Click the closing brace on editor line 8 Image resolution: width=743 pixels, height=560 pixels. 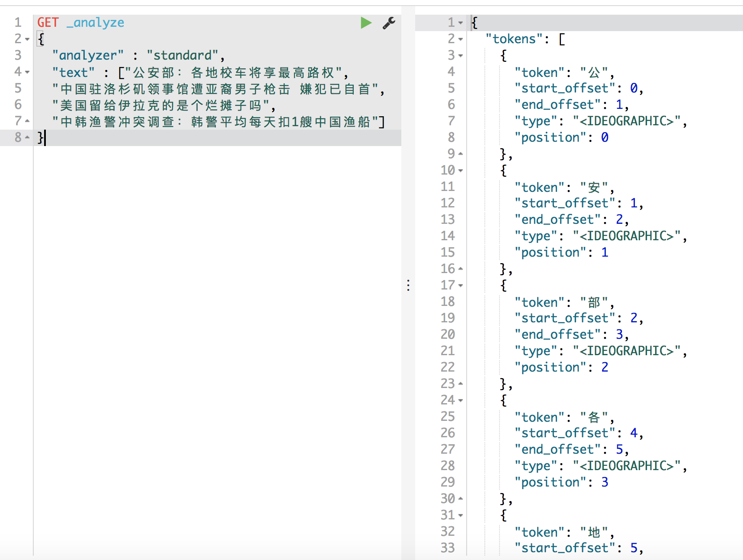[x=41, y=137]
